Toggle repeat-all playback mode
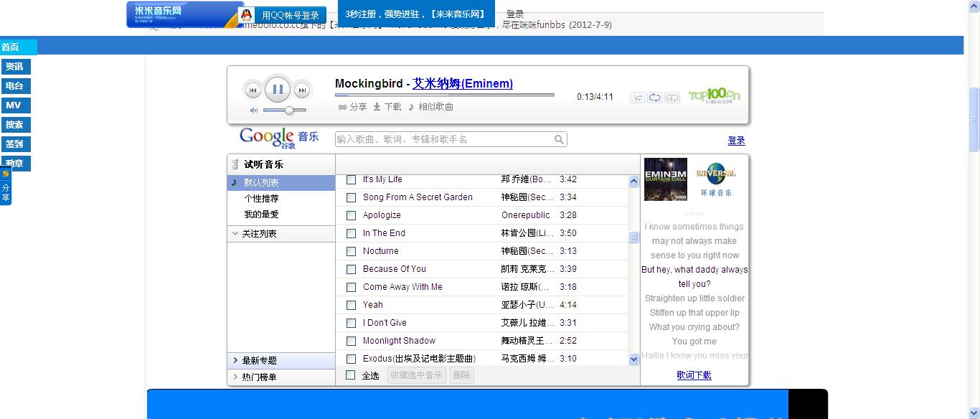980x419 pixels. (x=654, y=98)
